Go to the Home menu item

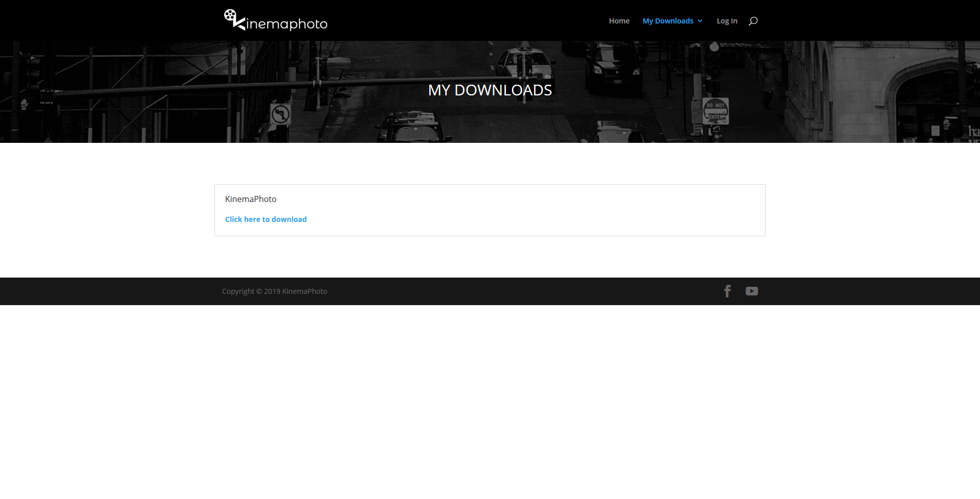619,21
